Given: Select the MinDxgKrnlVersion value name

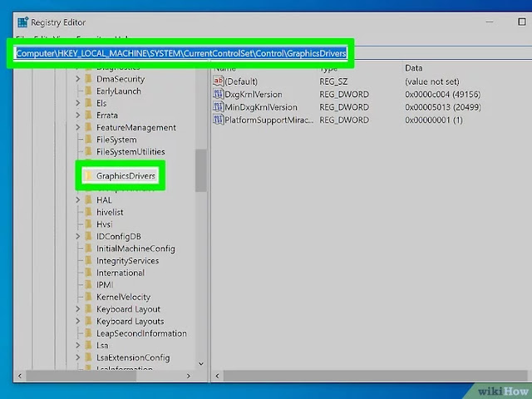Looking at the screenshot, I should point(261,107).
